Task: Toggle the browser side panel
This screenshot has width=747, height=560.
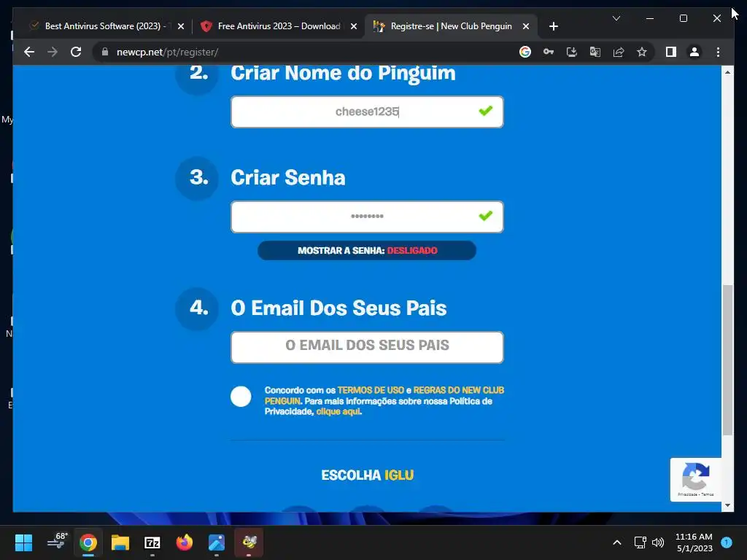Action: 671,52
